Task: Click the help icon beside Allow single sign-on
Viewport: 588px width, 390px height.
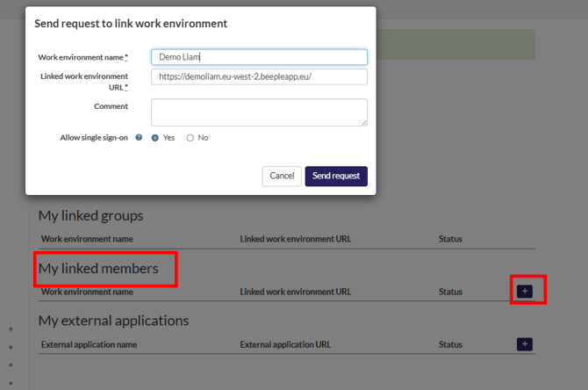Action: (139, 138)
